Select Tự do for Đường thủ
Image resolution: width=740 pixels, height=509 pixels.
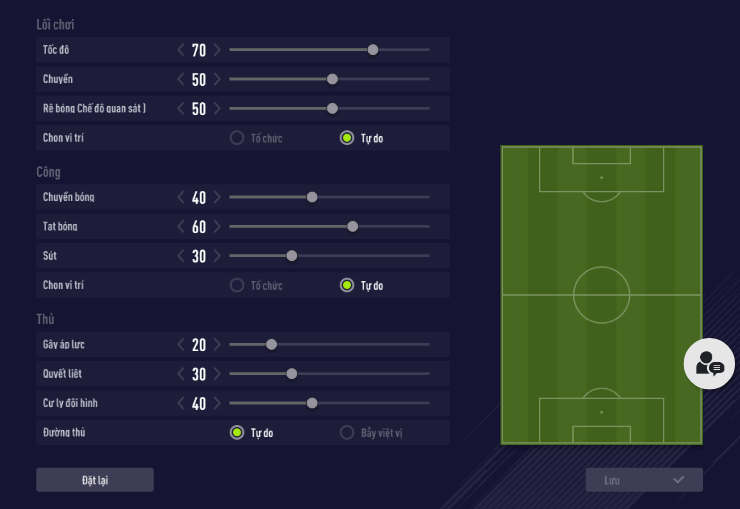(237, 433)
